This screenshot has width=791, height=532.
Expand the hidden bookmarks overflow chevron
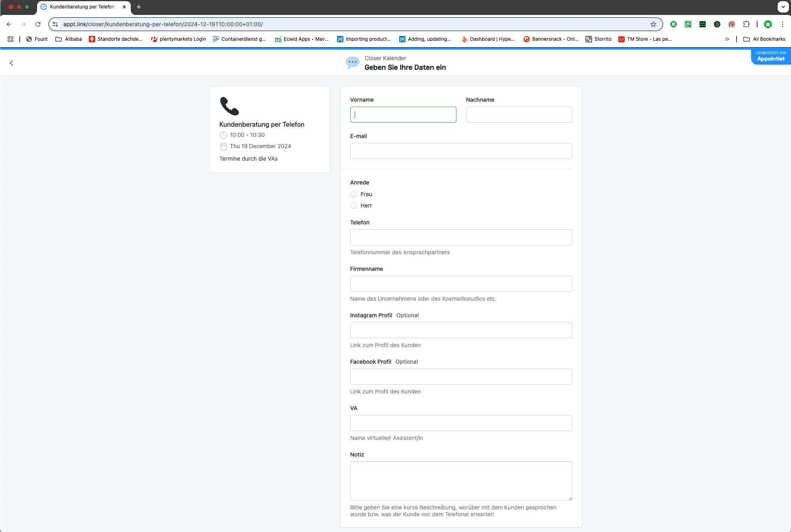pyautogui.click(x=727, y=39)
